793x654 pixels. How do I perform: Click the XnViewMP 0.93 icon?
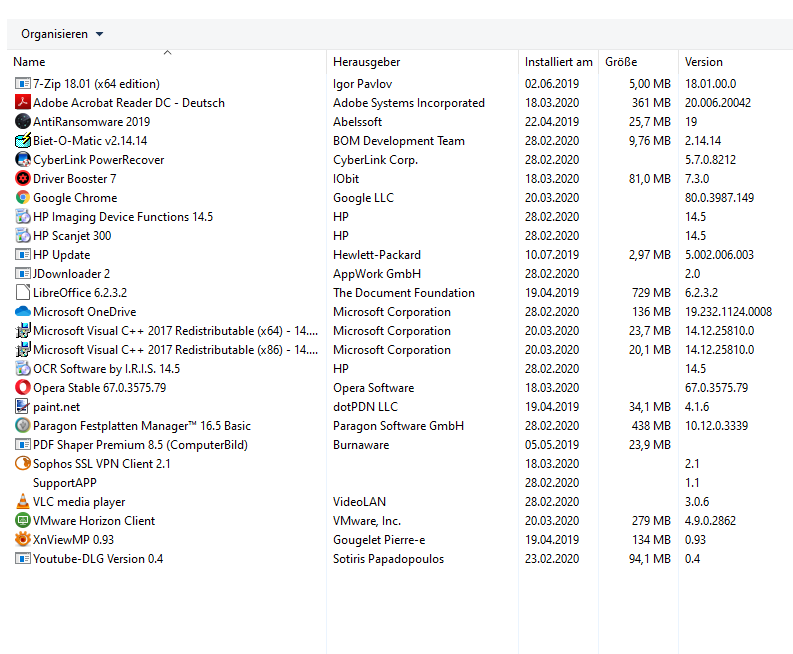pyautogui.click(x=23, y=540)
